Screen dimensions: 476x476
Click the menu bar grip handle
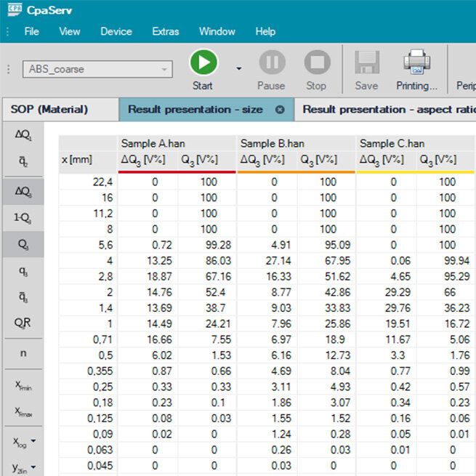7,31
